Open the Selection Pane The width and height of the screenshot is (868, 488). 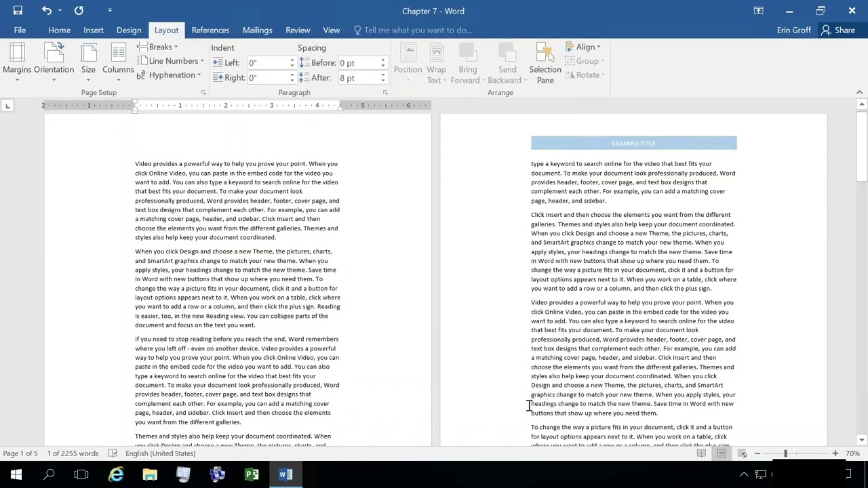[545, 62]
